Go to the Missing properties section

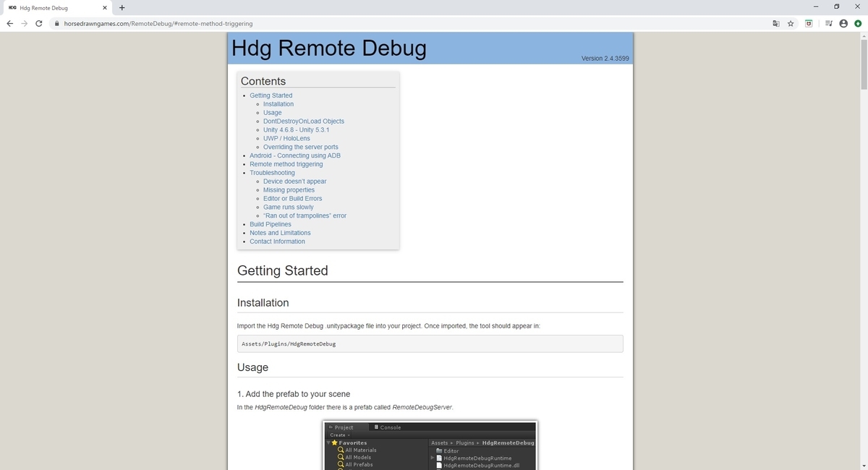pyautogui.click(x=289, y=190)
